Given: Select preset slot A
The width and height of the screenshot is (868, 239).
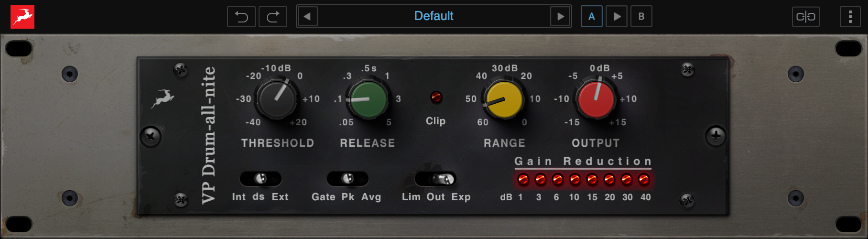Looking at the screenshot, I should (x=592, y=17).
